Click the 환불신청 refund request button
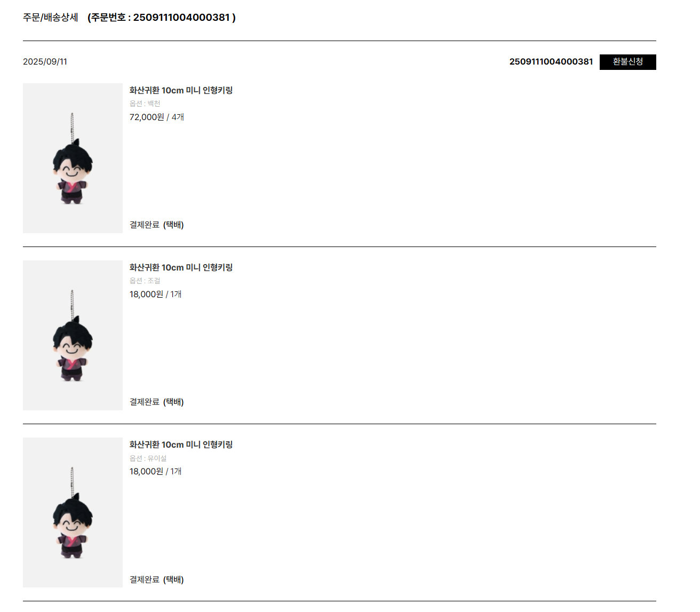This screenshot has height=612, width=700. point(627,62)
